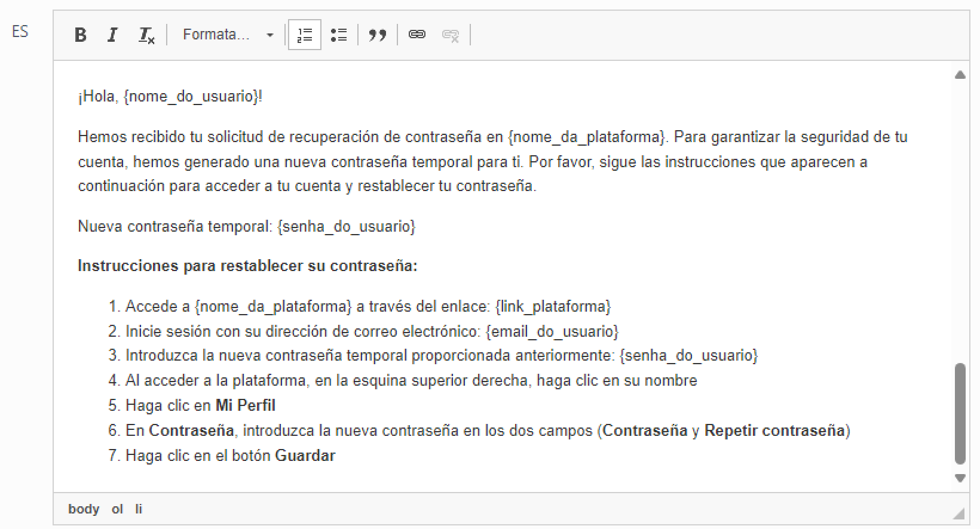Insert a bulleted list
Screen dimensions: 980x529
[339, 35]
